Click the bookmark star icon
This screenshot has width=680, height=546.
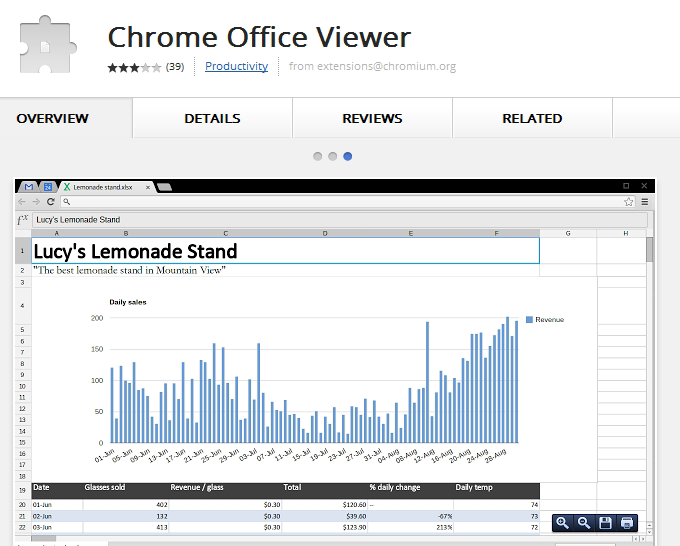coord(629,201)
